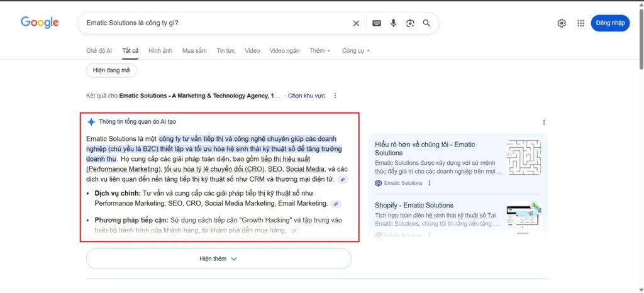Sign in with Đăng nhập button

610,23
